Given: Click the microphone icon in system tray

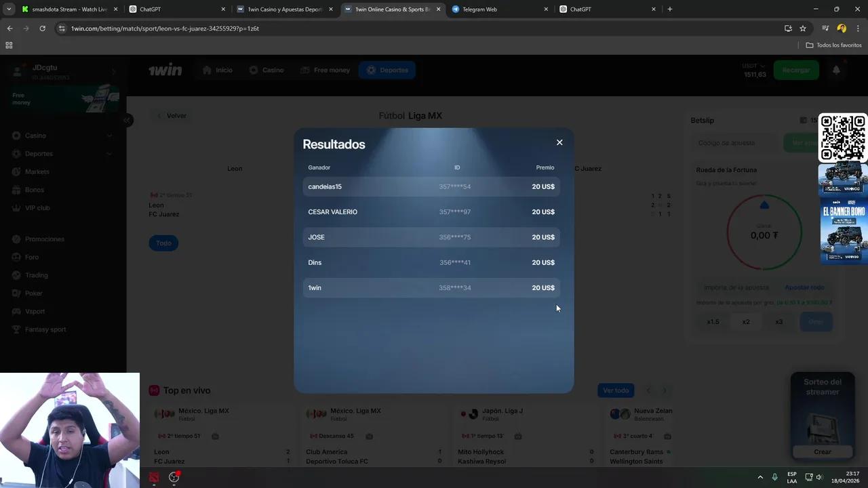Looking at the screenshot, I should [x=774, y=477].
